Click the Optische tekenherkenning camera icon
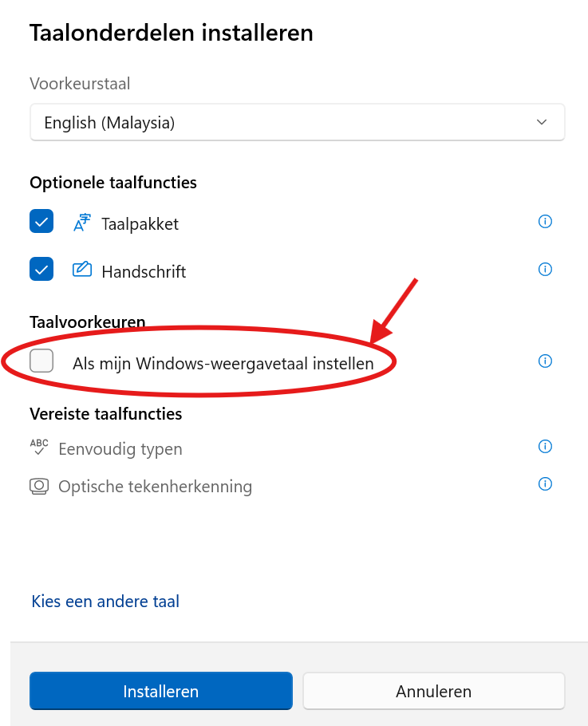 pos(39,486)
